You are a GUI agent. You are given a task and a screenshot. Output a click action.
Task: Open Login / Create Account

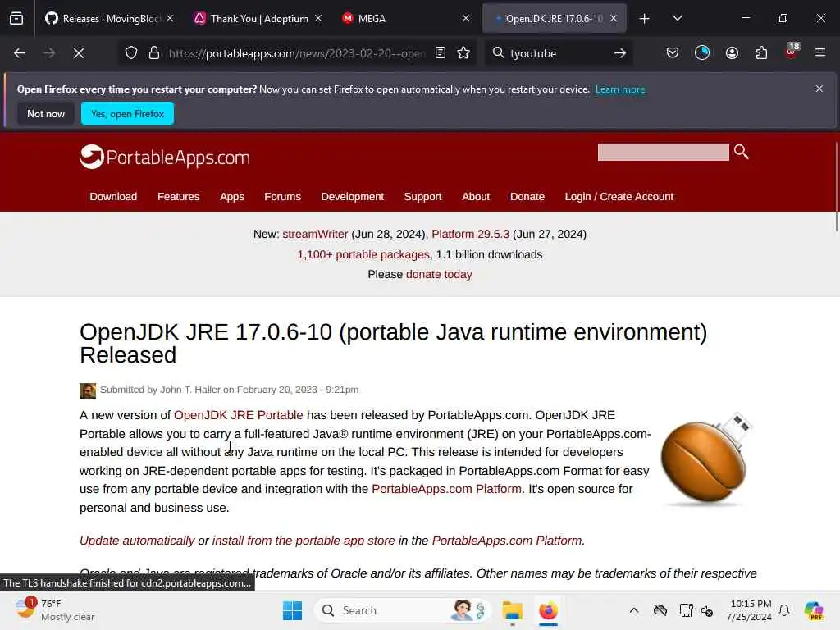click(x=619, y=197)
